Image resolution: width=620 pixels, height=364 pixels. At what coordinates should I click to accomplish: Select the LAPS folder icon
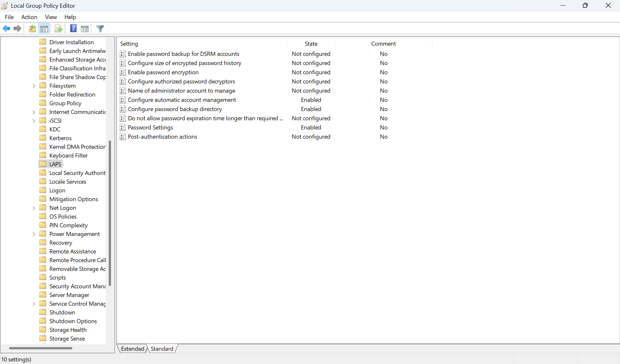coord(43,164)
